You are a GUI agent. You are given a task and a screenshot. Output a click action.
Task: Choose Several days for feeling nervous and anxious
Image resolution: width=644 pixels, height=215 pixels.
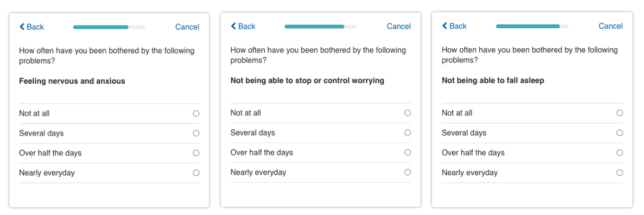(196, 133)
